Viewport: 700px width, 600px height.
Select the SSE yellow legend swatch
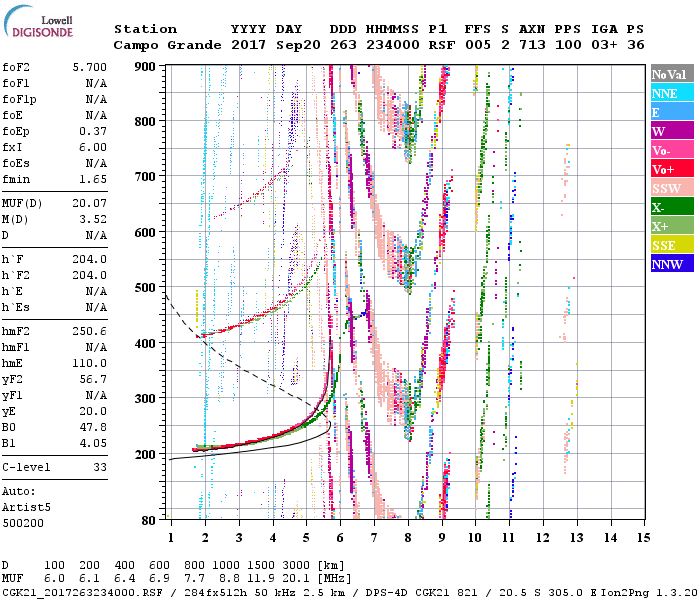[x=672, y=245]
